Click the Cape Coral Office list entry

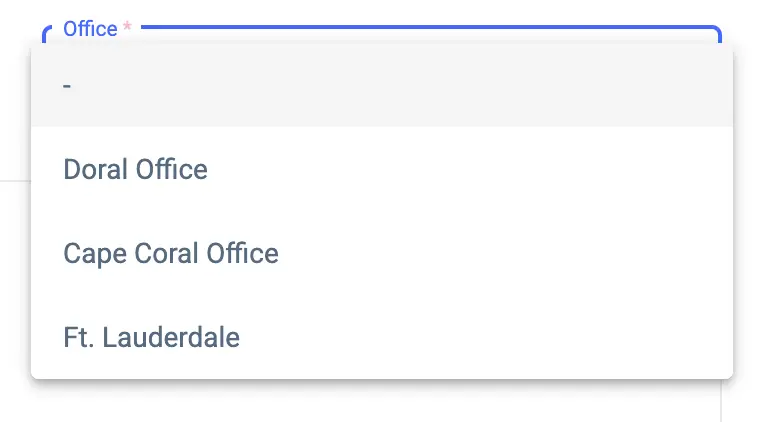[x=171, y=253]
